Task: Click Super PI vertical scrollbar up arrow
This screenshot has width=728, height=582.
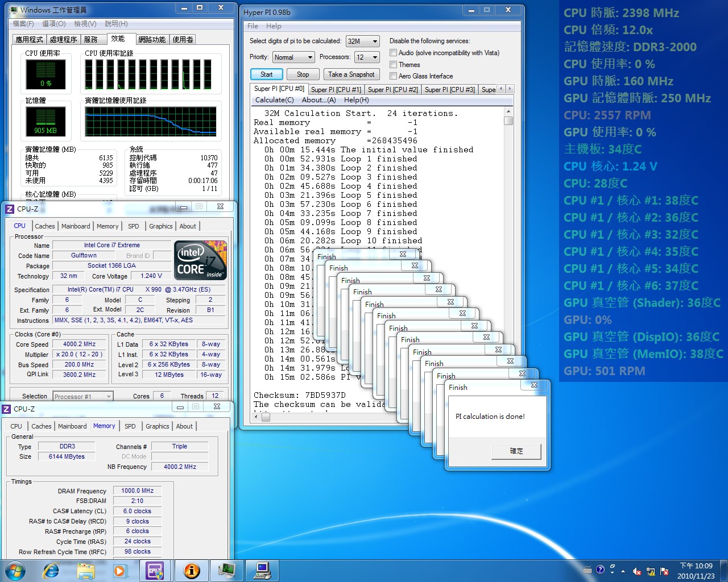Action: (508, 112)
